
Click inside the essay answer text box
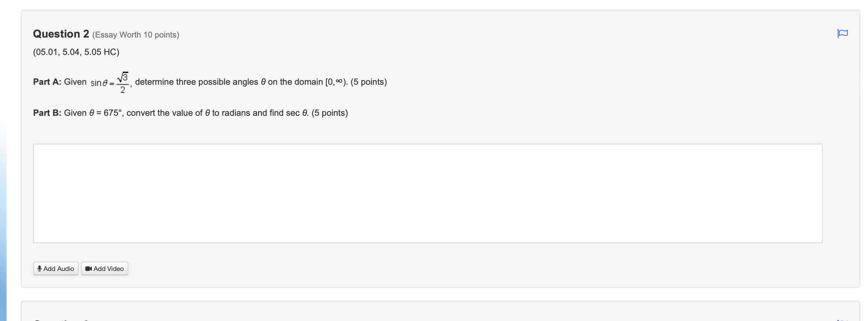(x=427, y=193)
